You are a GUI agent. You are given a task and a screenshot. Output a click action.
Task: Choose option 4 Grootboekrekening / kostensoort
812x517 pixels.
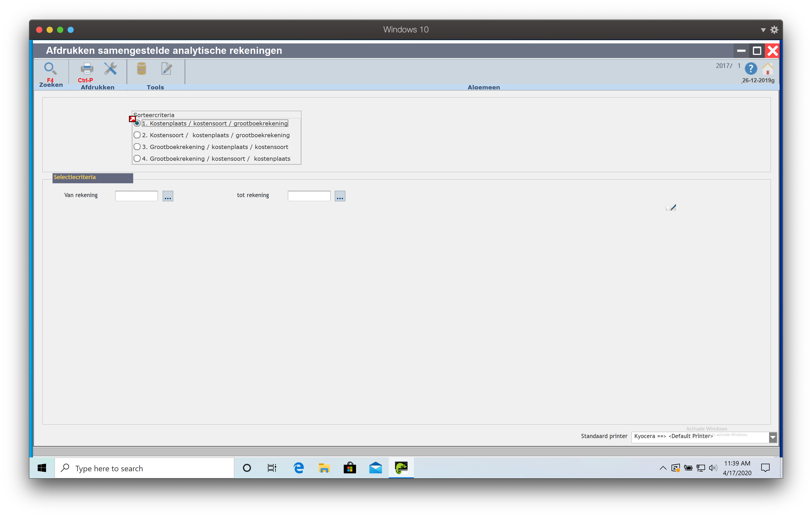tap(137, 159)
